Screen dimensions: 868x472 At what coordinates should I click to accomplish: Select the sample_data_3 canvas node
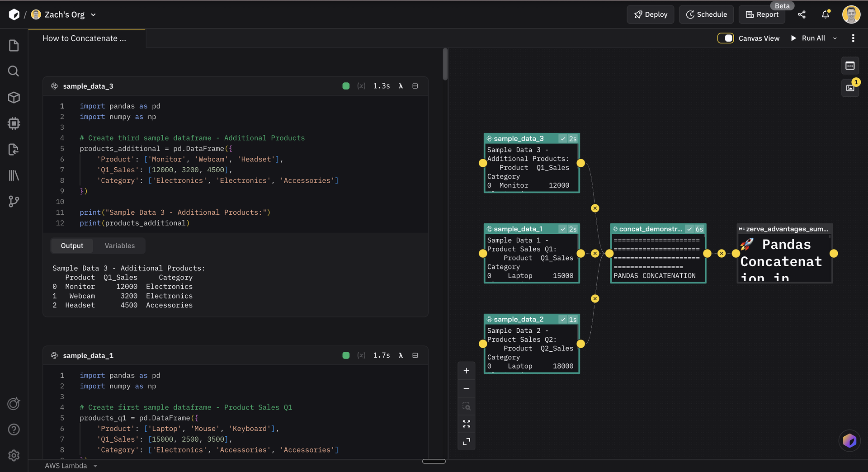coord(532,163)
